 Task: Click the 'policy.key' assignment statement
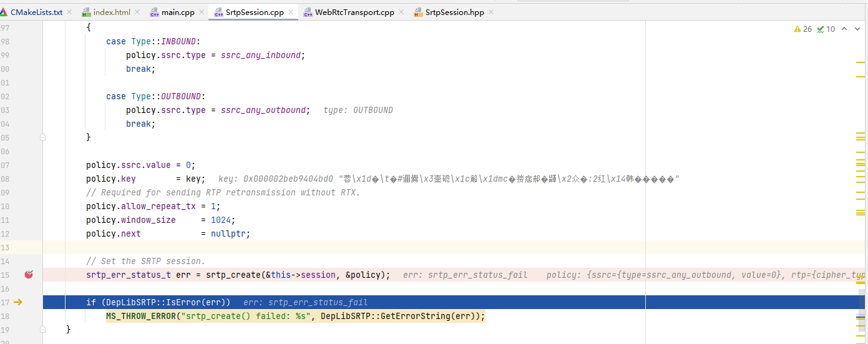145,179
